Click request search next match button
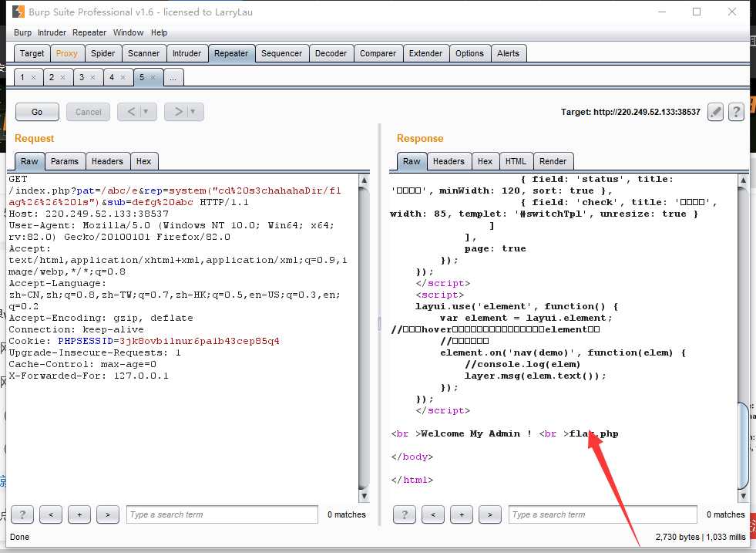 click(x=108, y=514)
